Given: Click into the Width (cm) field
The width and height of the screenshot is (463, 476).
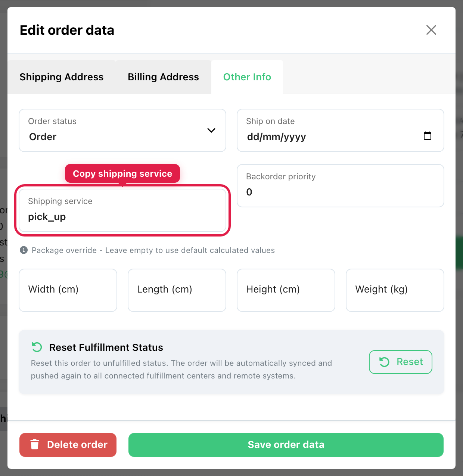Looking at the screenshot, I should (68, 290).
